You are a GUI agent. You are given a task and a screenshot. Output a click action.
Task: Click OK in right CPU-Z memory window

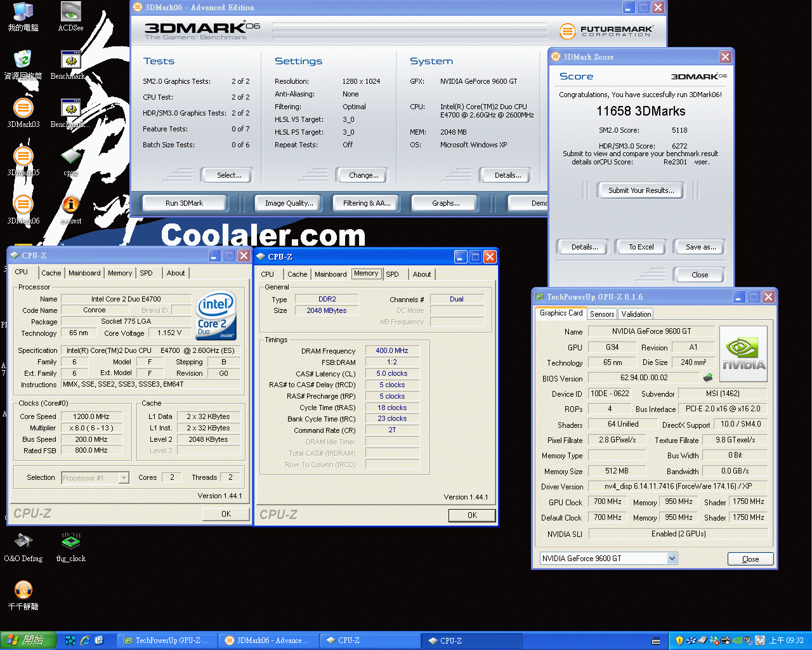click(x=472, y=515)
